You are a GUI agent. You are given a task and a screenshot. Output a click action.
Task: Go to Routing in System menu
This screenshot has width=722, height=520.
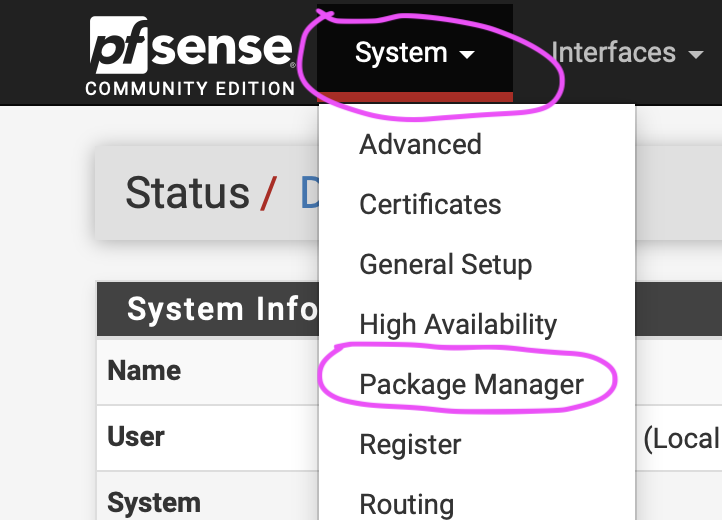click(406, 503)
